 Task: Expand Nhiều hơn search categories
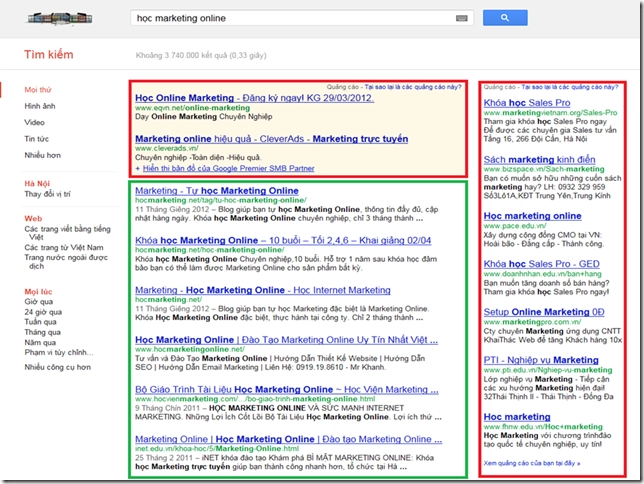point(43,155)
